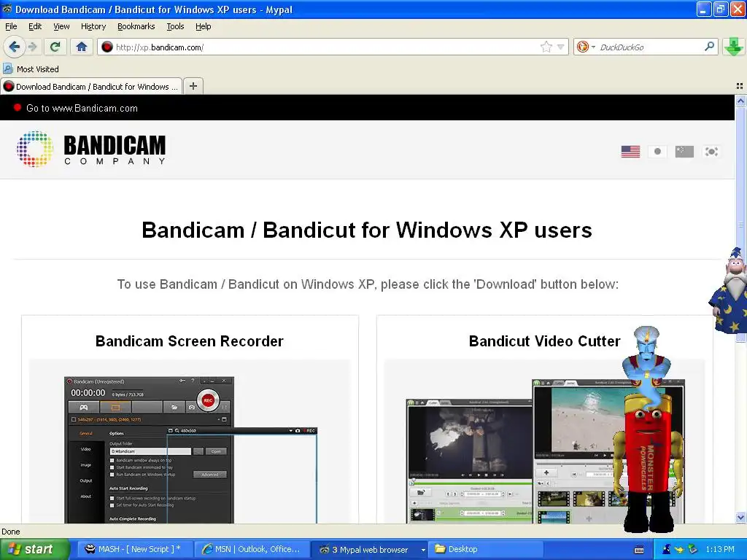Open the Bandicut video cutter screenshot

pos(545,451)
